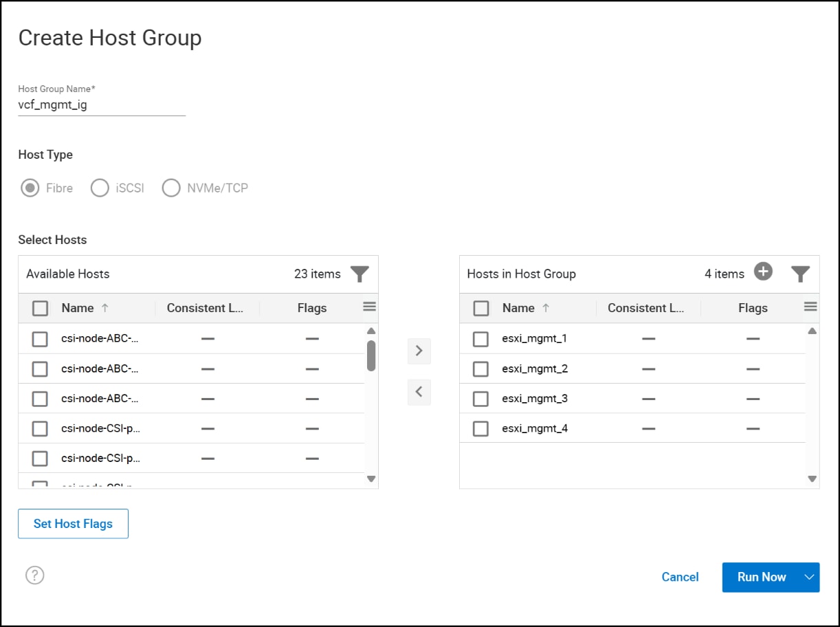Check select-all box in Hosts in Host Group
The image size is (840, 627).
click(481, 308)
